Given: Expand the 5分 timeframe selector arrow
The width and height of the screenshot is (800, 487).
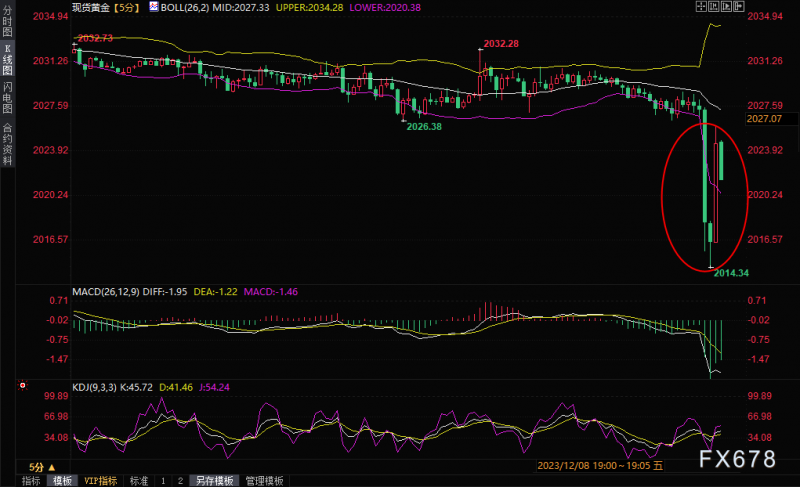Looking at the screenshot, I should coord(52,467).
